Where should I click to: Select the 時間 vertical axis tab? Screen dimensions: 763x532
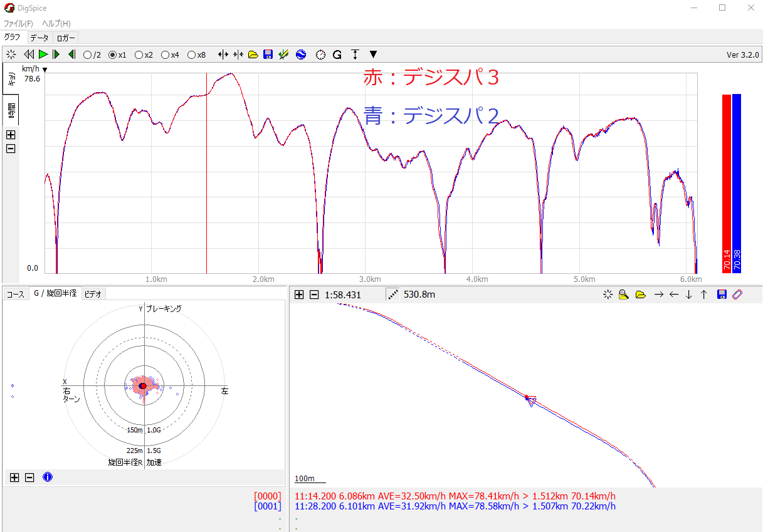tap(11, 110)
